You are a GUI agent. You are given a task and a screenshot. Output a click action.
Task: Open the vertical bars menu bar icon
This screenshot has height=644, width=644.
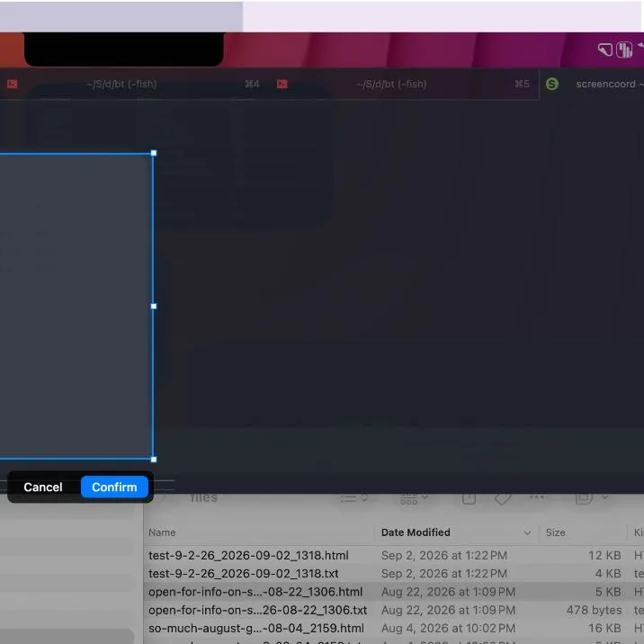(624, 49)
